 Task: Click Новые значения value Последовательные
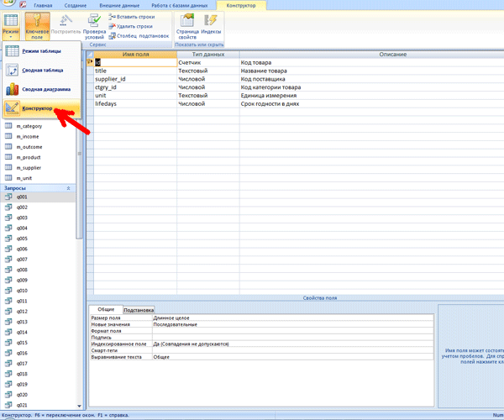[293, 324]
